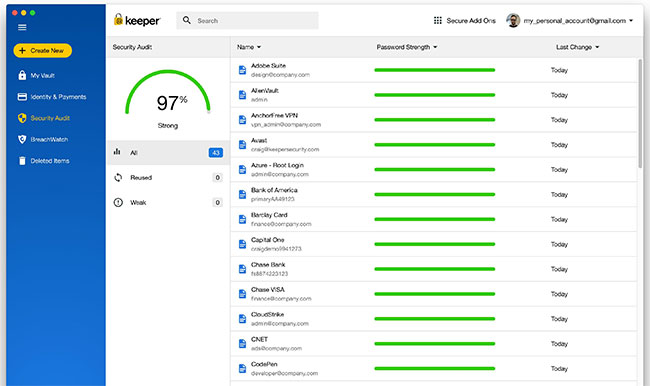The image size is (650, 386).
Task: Click the Adobe Suite document icon
Action: [x=243, y=70]
